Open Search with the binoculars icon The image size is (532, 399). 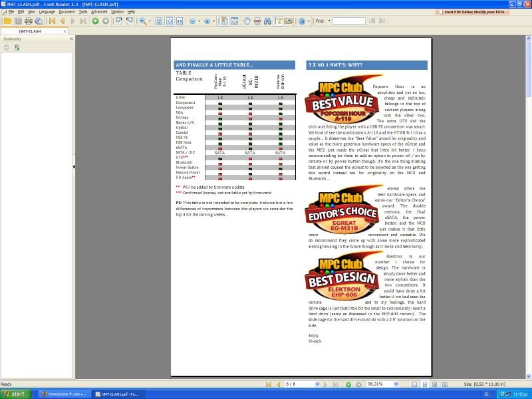(268, 21)
